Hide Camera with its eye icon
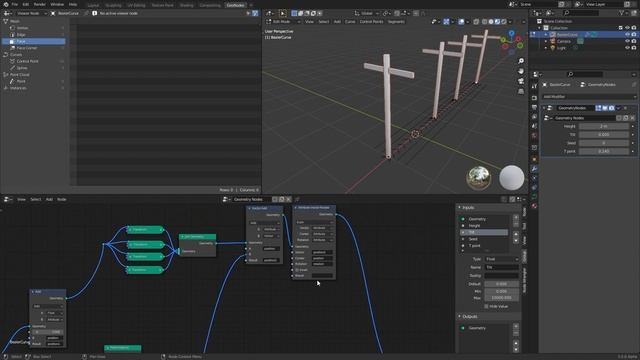Image resolution: width=640 pixels, height=360 pixels. tap(627, 41)
